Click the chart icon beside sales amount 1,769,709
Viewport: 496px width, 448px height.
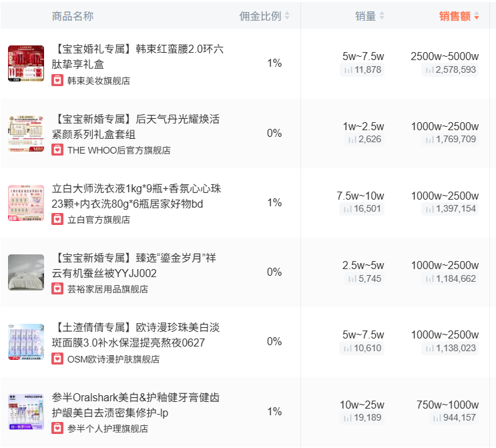[x=428, y=140]
